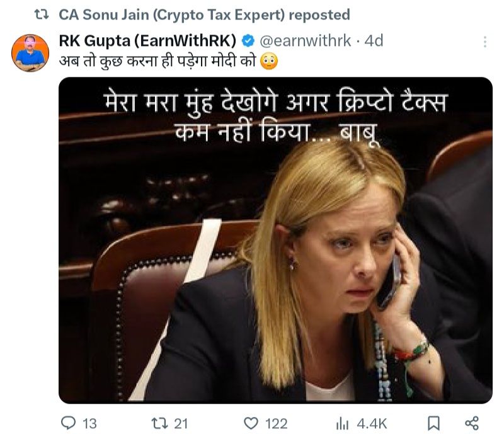Bookmark this post

click(x=433, y=423)
